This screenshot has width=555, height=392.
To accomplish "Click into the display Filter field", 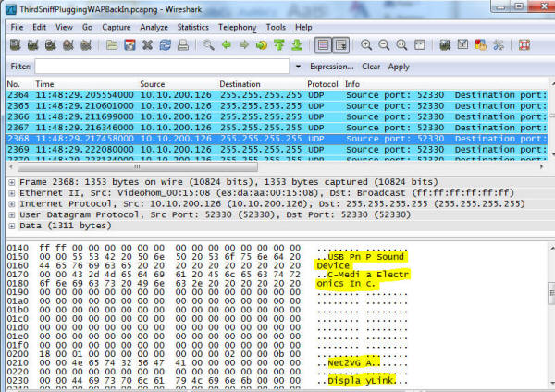I will click(162, 67).
